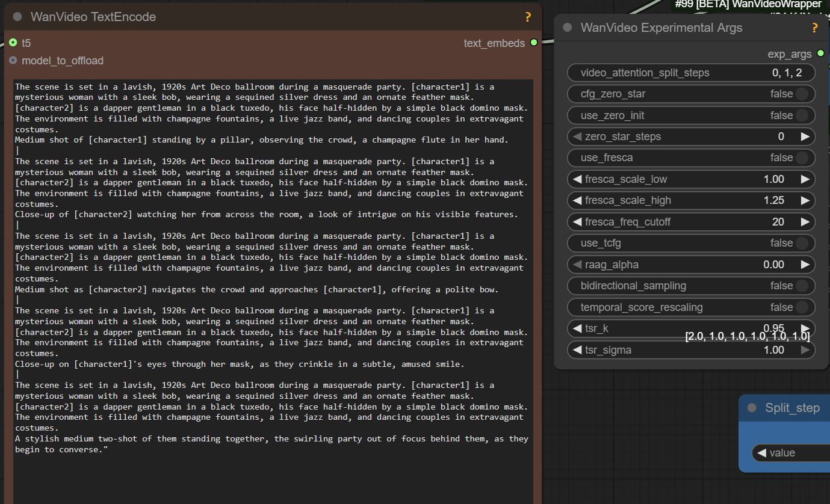
Task: Click the t5 input connector dot
Action: click(x=13, y=43)
